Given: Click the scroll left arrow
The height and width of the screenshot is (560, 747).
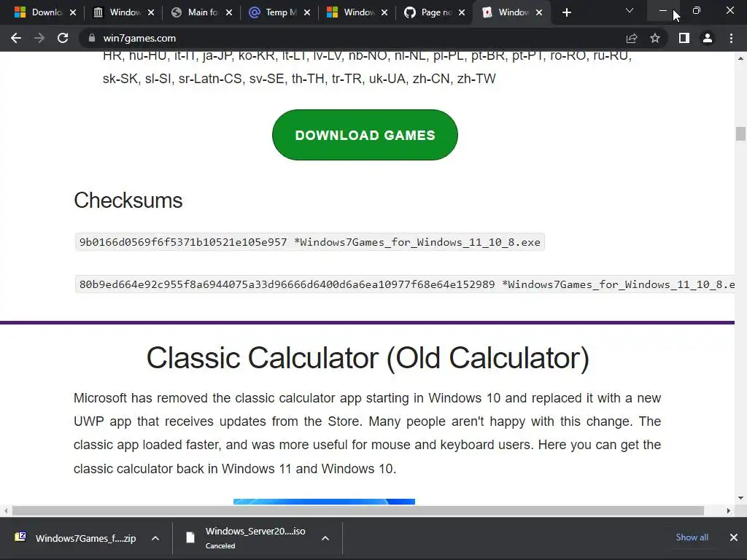Looking at the screenshot, I should [x=6, y=510].
